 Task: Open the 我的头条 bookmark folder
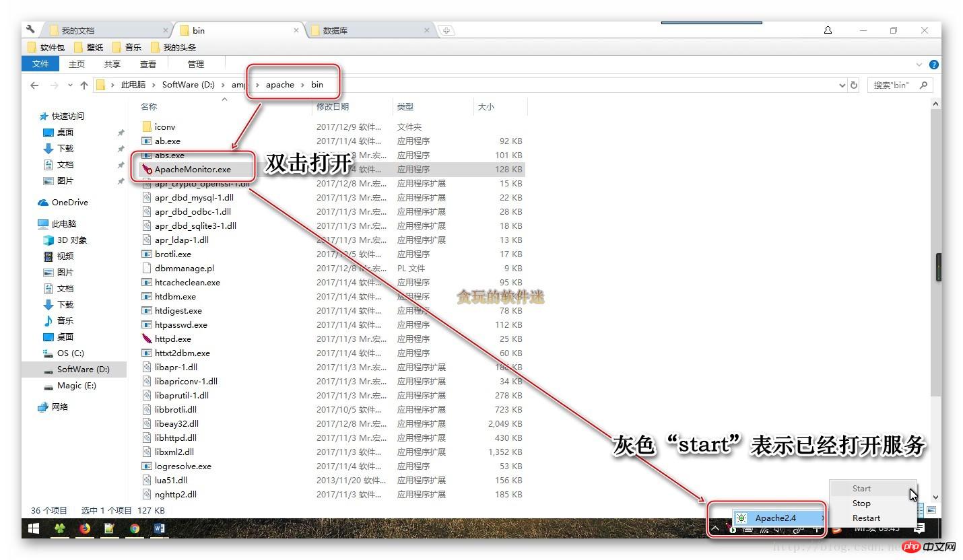tap(174, 47)
